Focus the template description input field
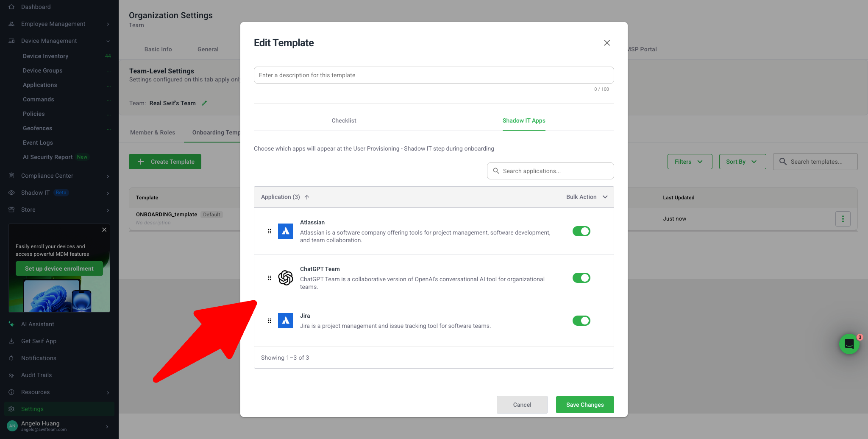This screenshot has width=868, height=439. pos(434,75)
